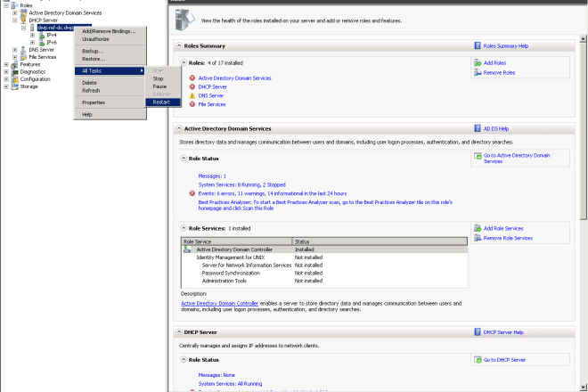
Task: Click the Roles Summary Help icon
Action: tap(478, 45)
